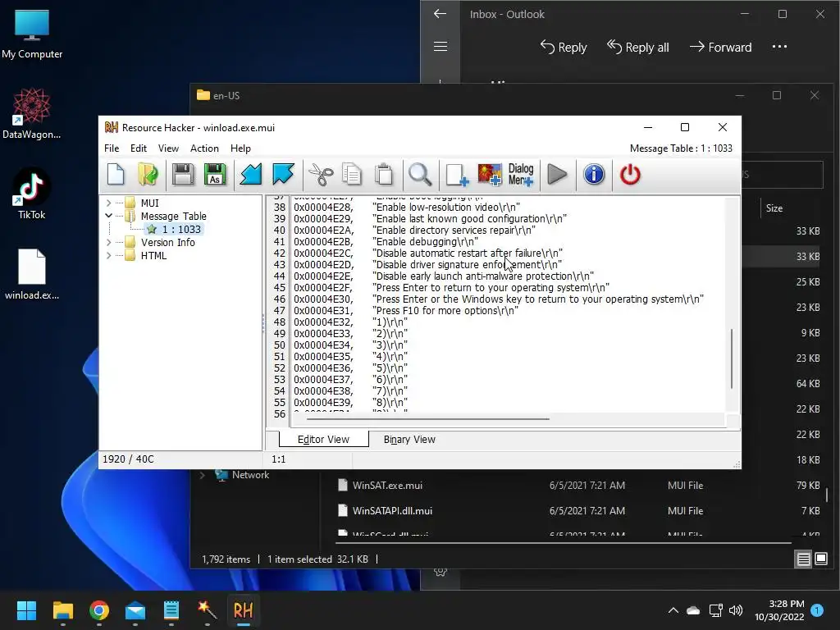
Task: Switch Explorer to details view icon
Action: (x=804, y=559)
